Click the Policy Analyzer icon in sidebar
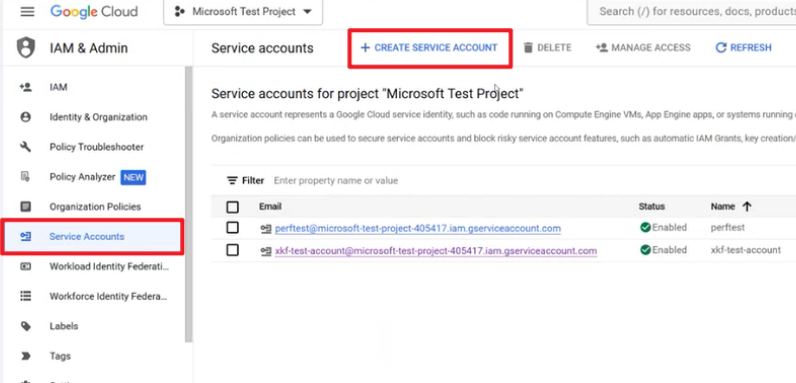Screen dimensions: 796x383 [25, 177]
